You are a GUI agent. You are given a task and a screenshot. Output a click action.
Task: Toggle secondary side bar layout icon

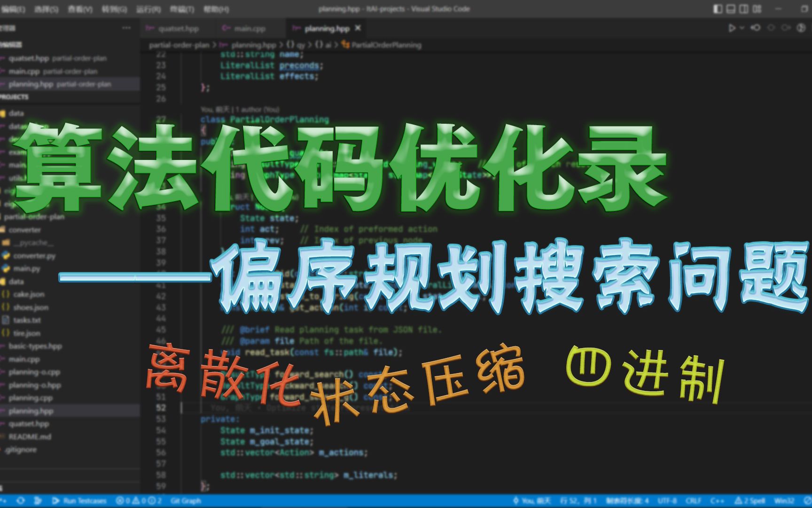click(744, 9)
